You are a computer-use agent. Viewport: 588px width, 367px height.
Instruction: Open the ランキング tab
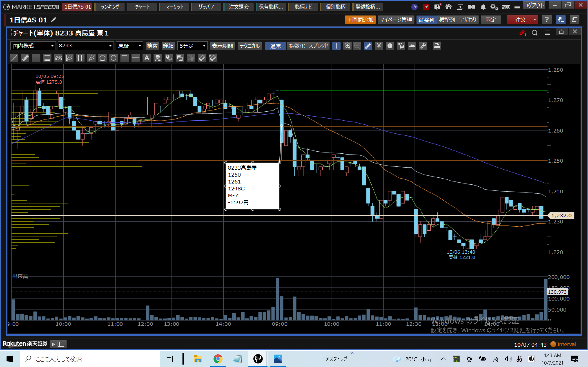110,7
